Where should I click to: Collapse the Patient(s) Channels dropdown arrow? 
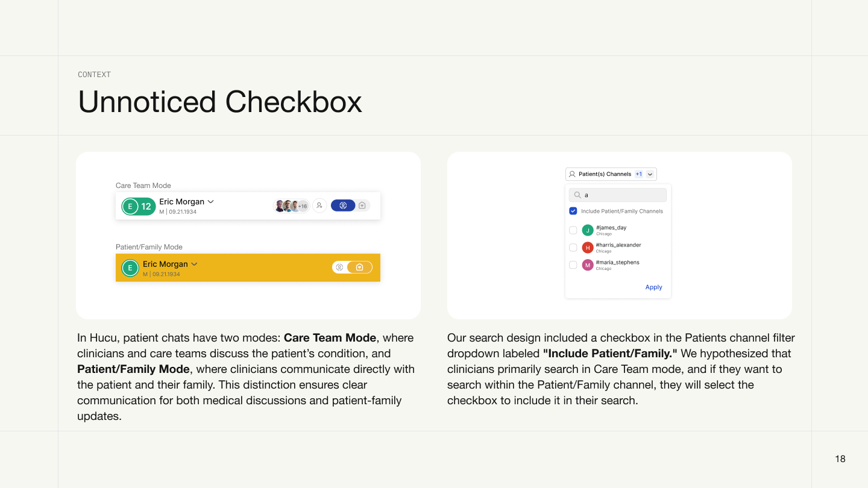(x=650, y=174)
